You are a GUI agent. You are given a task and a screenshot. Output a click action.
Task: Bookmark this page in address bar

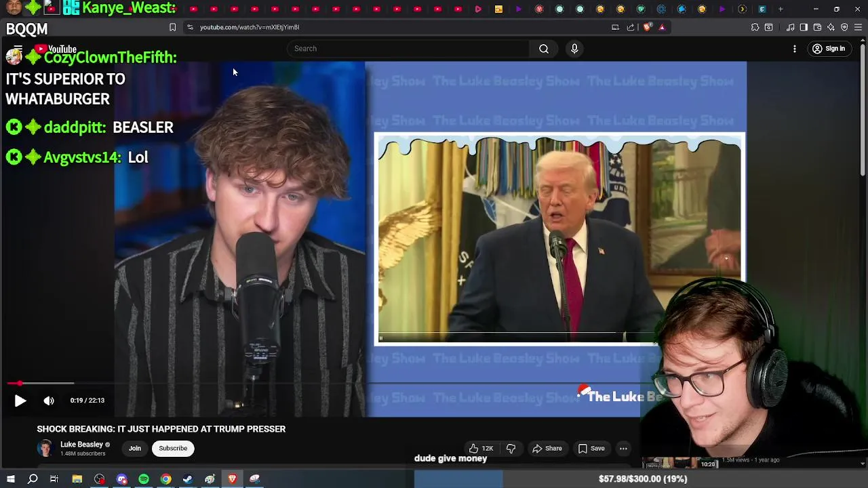tap(172, 27)
